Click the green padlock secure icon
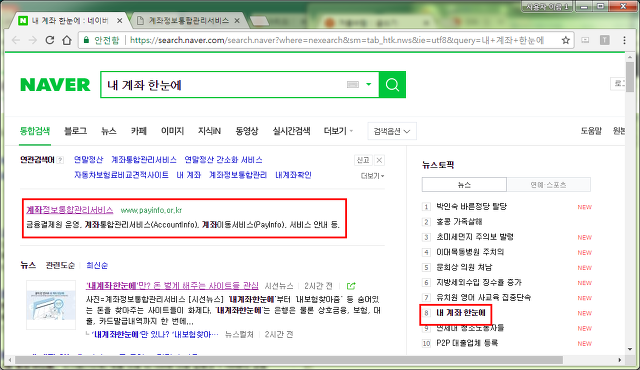Viewport: 640px width, 370px height. pos(86,40)
